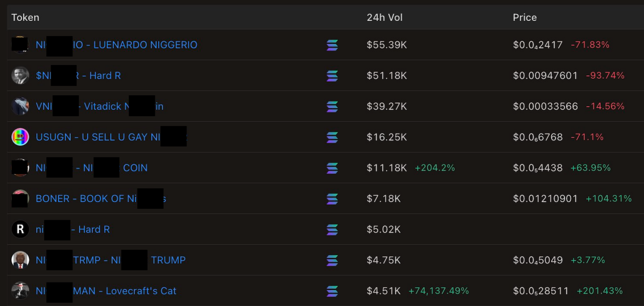The width and height of the screenshot is (644, 306).
Task: Sort by the Price column header
Action: [x=525, y=17]
